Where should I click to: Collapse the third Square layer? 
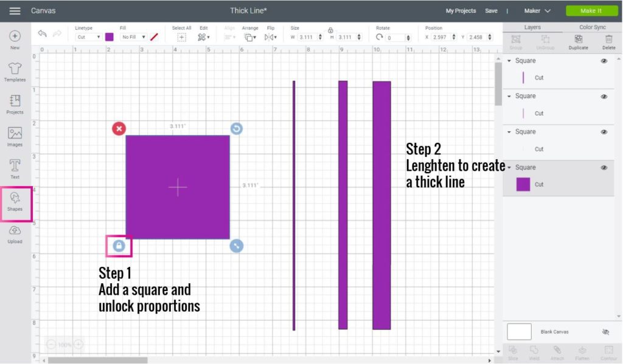[x=509, y=132]
